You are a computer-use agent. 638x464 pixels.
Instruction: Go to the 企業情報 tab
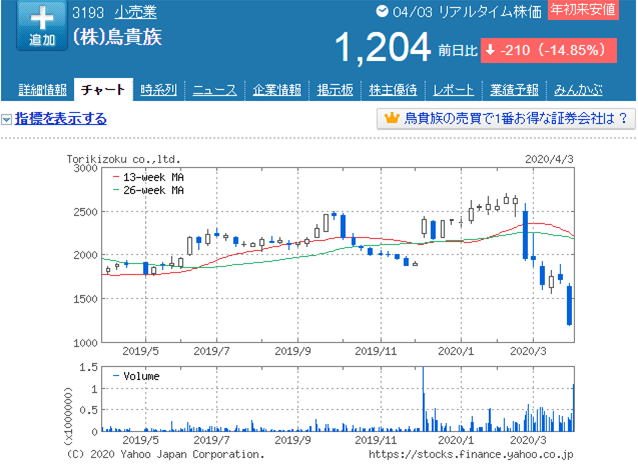(277, 90)
